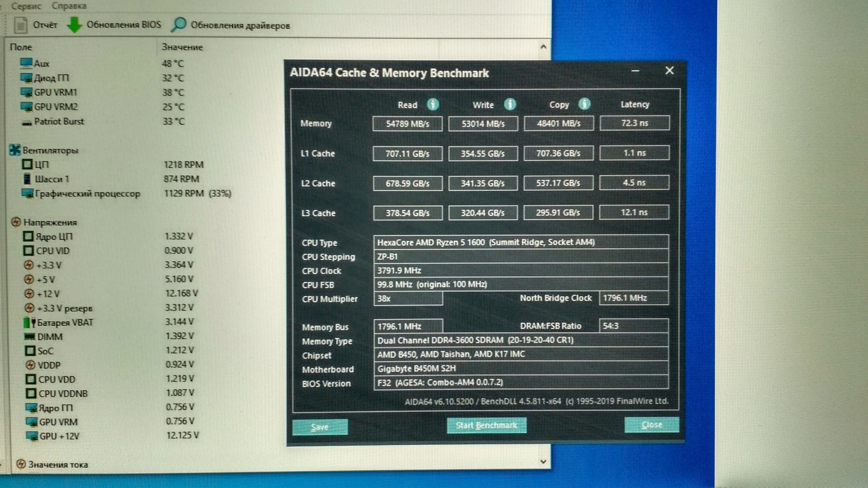The height and width of the screenshot is (488, 868).
Task: Select the CPU VID icon
Action: click(x=28, y=251)
